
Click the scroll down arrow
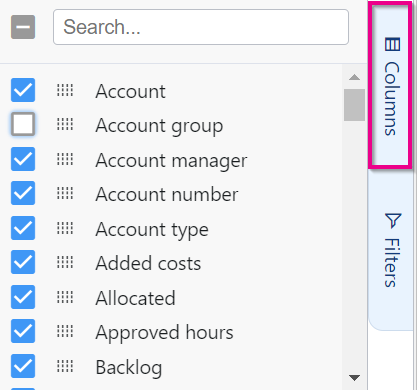(354, 378)
